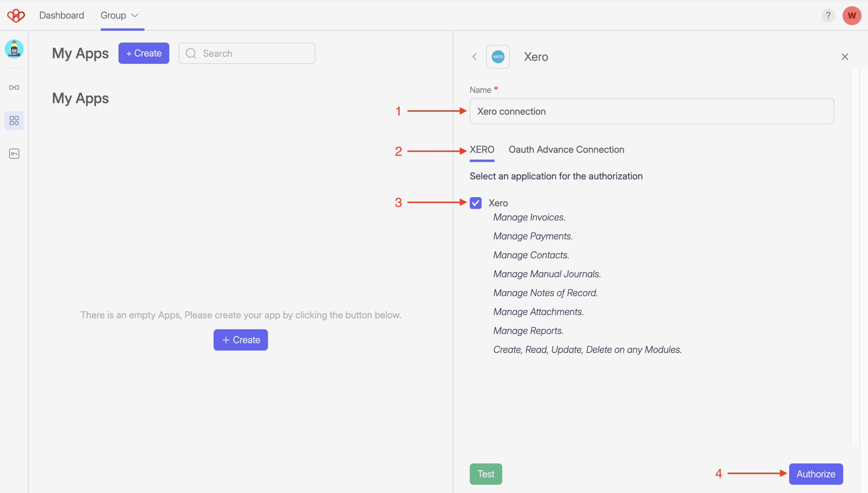The width and height of the screenshot is (868, 493).
Task: Open the keys icon in sidebar
Action: click(14, 154)
